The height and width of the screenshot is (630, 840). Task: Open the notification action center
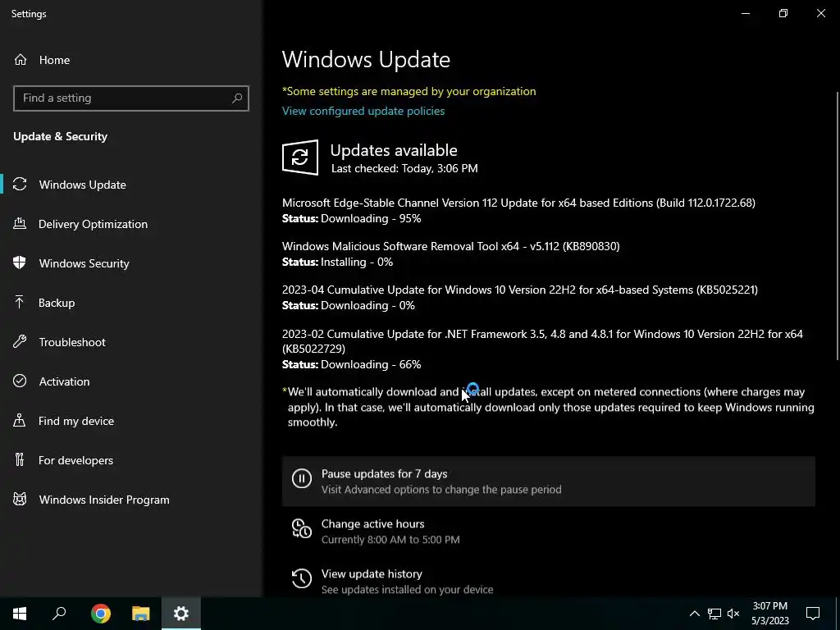point(813,614)
